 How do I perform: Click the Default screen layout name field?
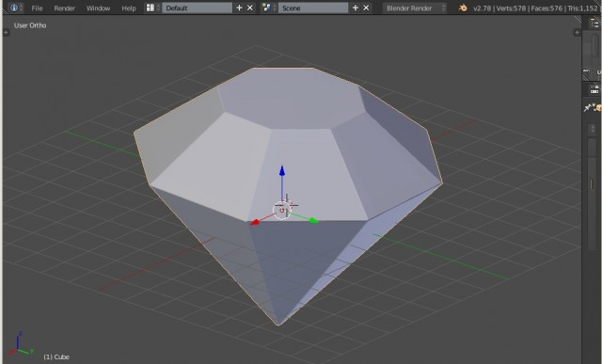tap(197, 8)
